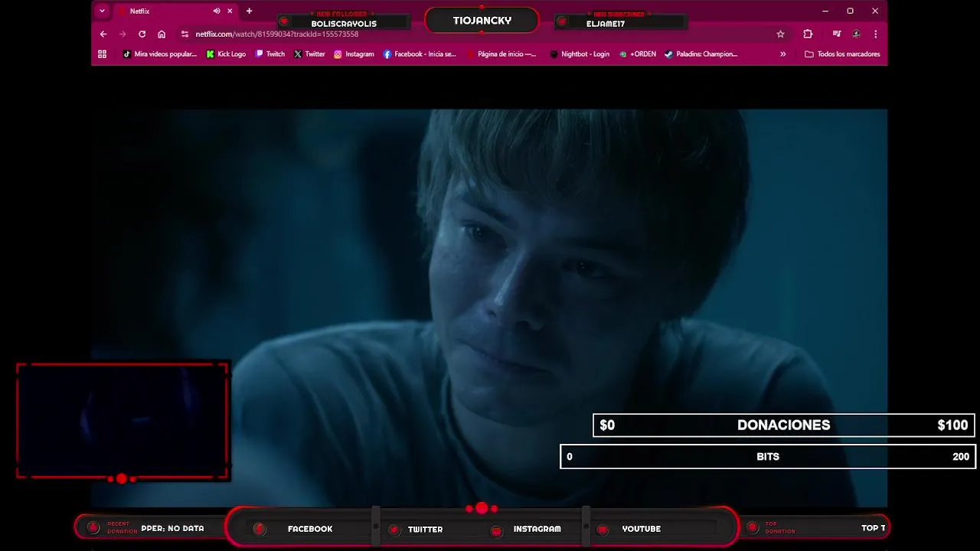Screen dimensions: 980x551
Task: Click the 200 bits goal value
Action: click(x=961, y=456)
